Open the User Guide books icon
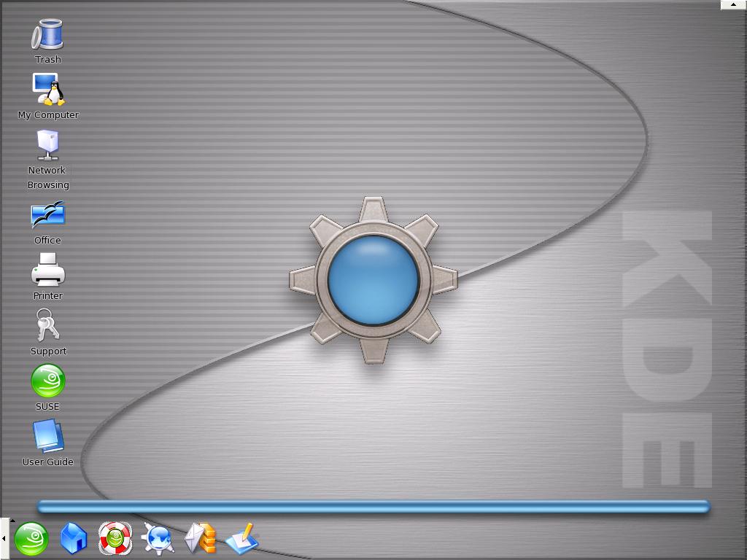The width and height of the screenshot is (747, 560). (x=47, y=436)
